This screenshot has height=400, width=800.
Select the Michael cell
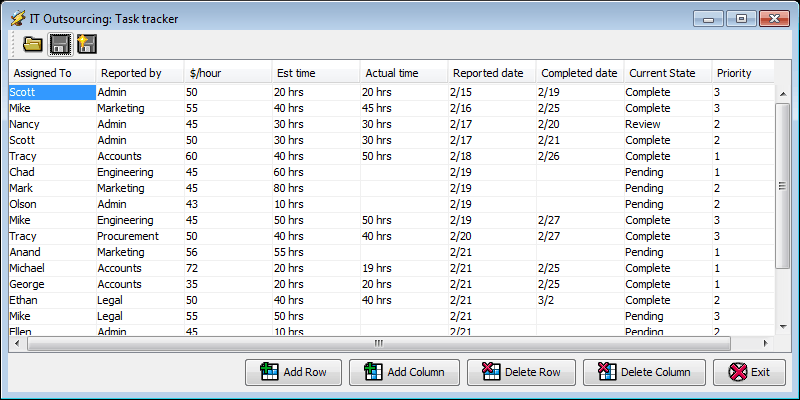coord(53,268)
